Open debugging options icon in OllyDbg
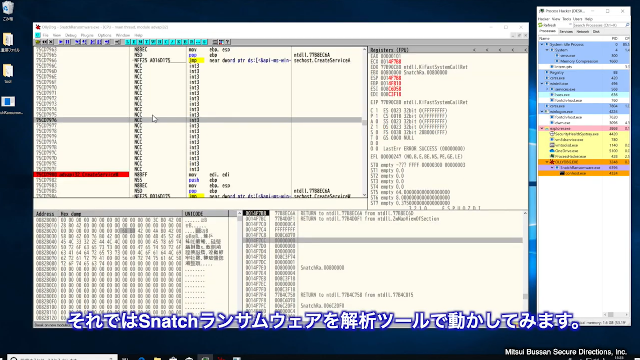This screenshot has height=360, width=640. (x=215, y=42)
